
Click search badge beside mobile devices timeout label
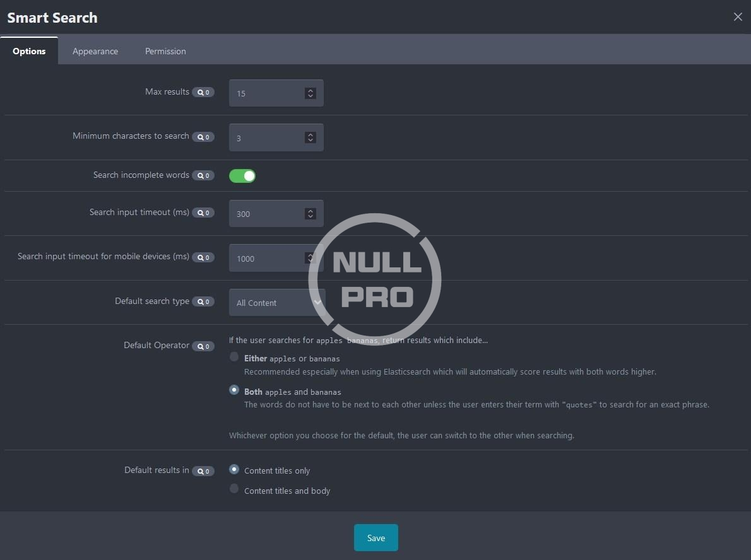(x=203, y=257)
